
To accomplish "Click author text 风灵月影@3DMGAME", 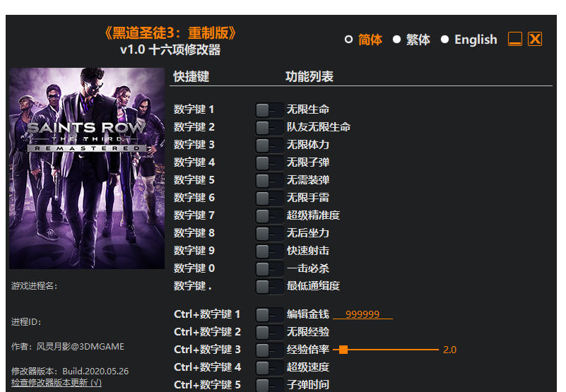I will (80, 347).
